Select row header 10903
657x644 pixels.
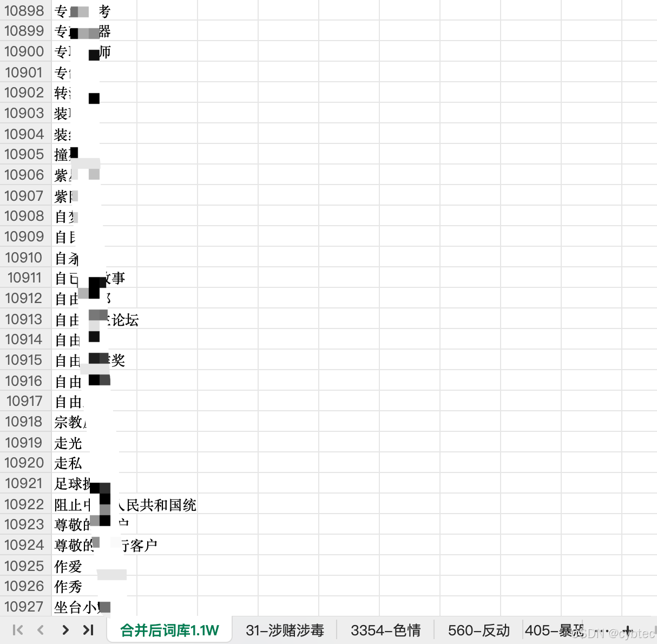coord(25,113)
